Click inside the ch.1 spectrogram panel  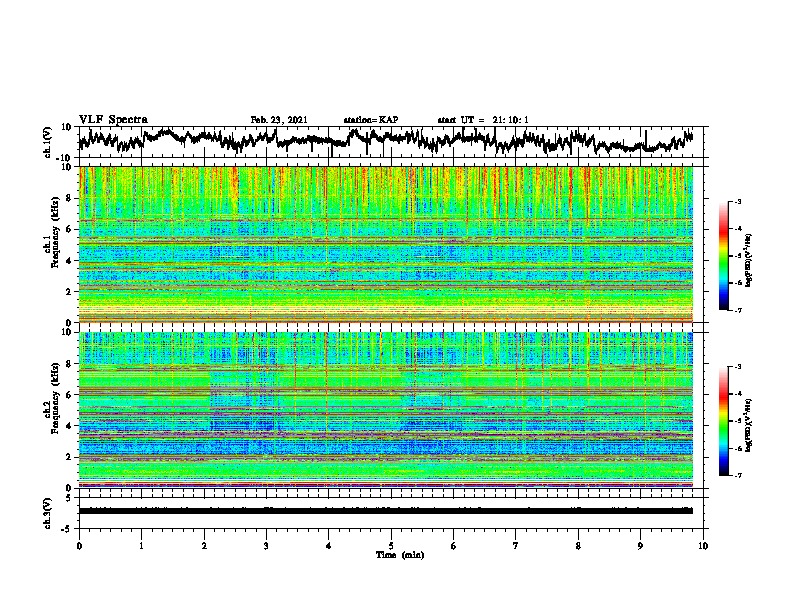[x=386, y=244]
